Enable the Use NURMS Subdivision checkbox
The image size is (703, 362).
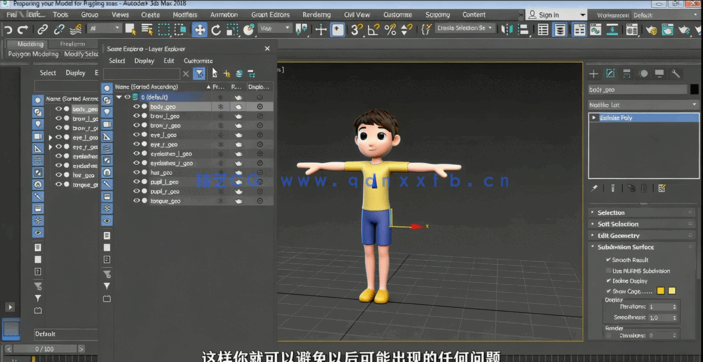click(x=608, y=270)
